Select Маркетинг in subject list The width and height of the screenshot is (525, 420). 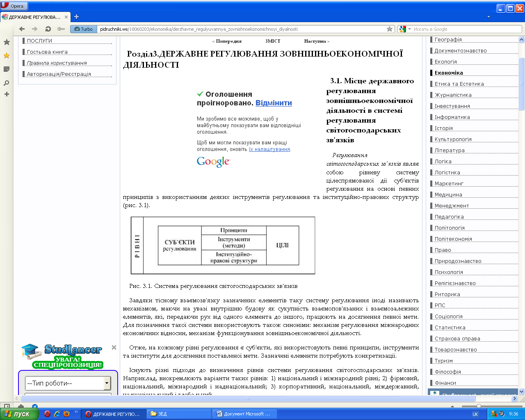(449, 183)
